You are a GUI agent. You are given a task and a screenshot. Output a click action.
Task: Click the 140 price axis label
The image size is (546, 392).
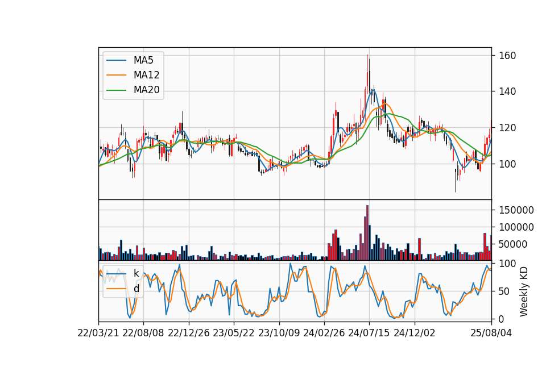click(507, 91)
